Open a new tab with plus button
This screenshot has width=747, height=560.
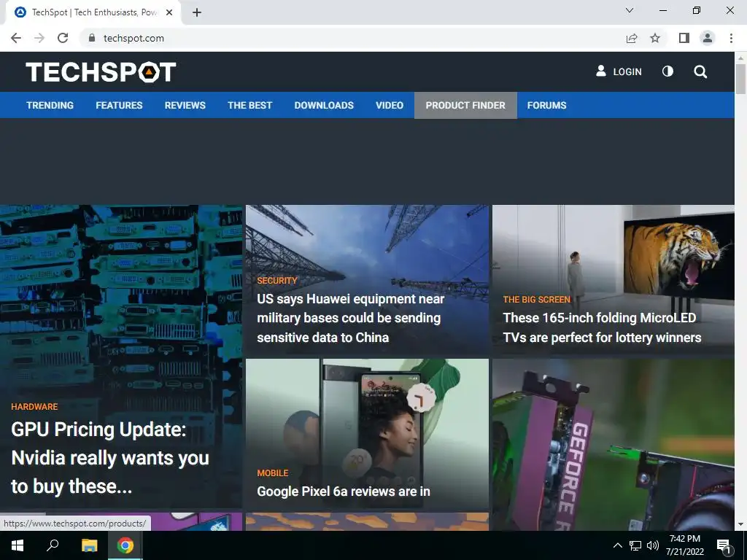[x=197, y=12]
